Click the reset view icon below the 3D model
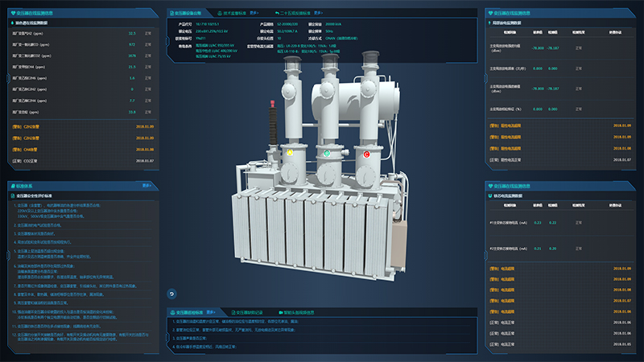This screenshot has height=362, width=644. (171, 294)
